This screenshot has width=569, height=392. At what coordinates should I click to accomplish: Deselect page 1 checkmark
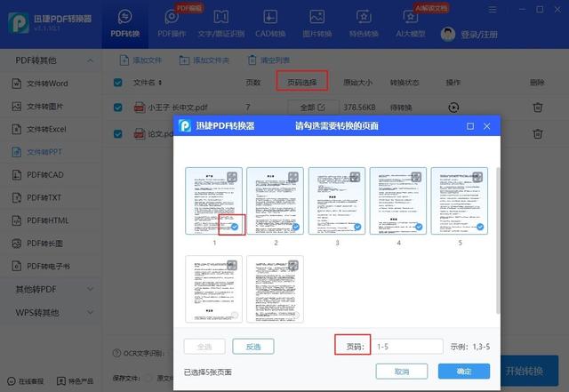(x=235, y=227)
